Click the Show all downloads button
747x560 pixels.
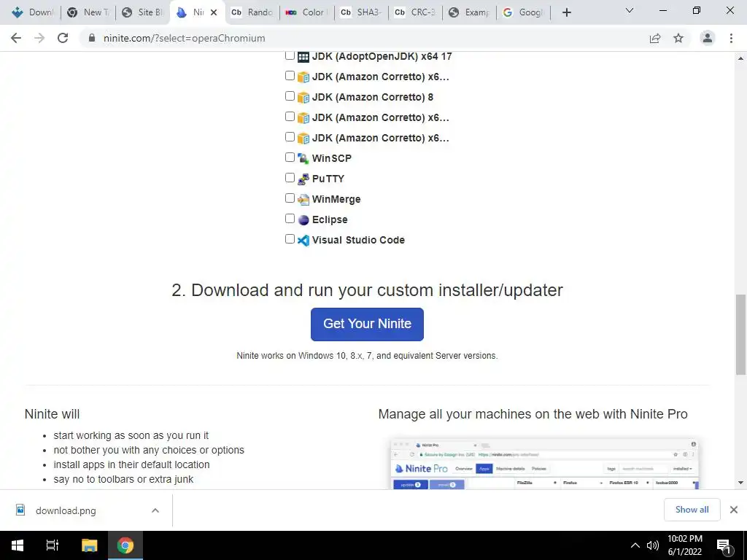(x=692, y=510)
